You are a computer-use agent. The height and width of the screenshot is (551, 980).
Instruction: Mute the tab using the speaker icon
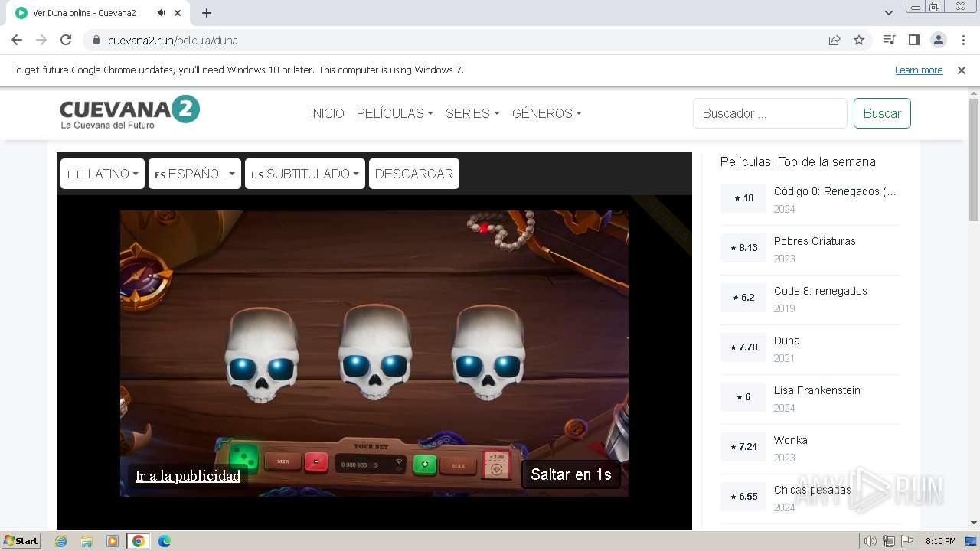pyautogui.click(x=161, y=13)
